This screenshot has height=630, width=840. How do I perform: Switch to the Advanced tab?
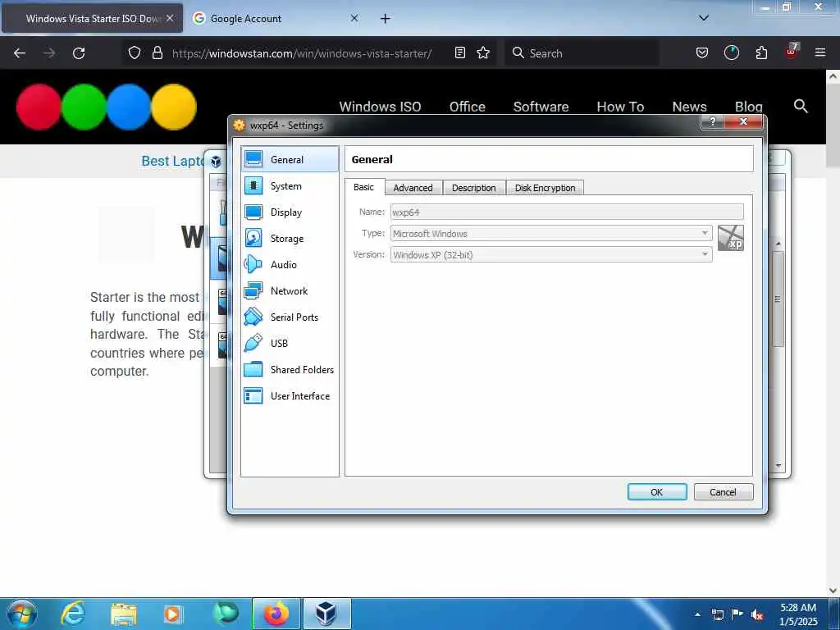pos(413,188)
